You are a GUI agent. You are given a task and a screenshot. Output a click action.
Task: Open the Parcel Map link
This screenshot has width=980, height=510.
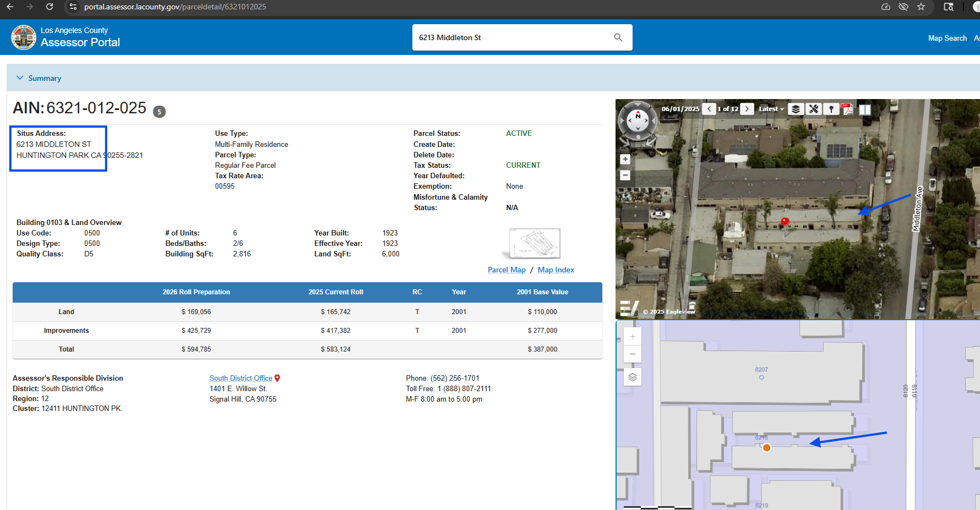click(506, 270)
